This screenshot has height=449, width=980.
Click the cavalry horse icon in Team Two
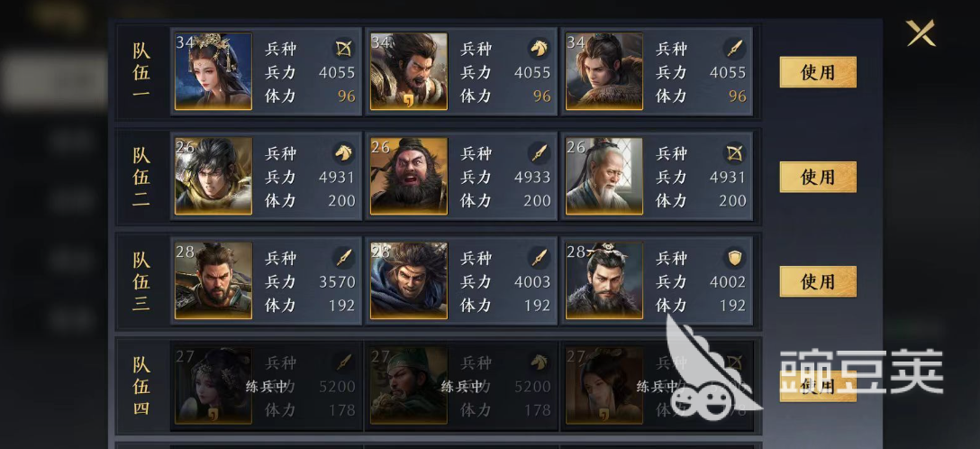coord(344,152)
